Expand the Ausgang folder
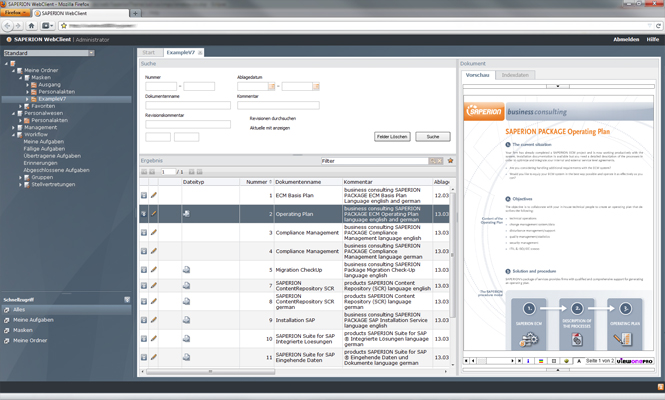The height and width of the screenshot is (400, 665). (28, 85)
